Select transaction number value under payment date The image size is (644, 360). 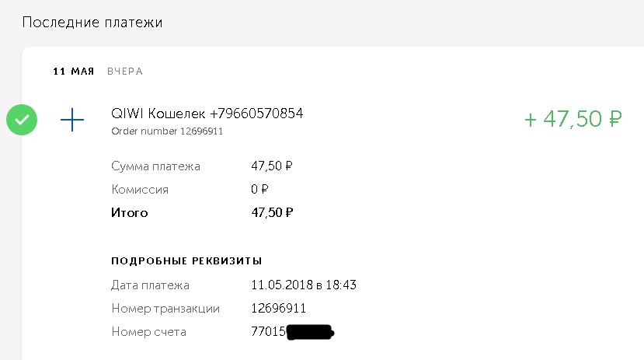click(279, 309)
